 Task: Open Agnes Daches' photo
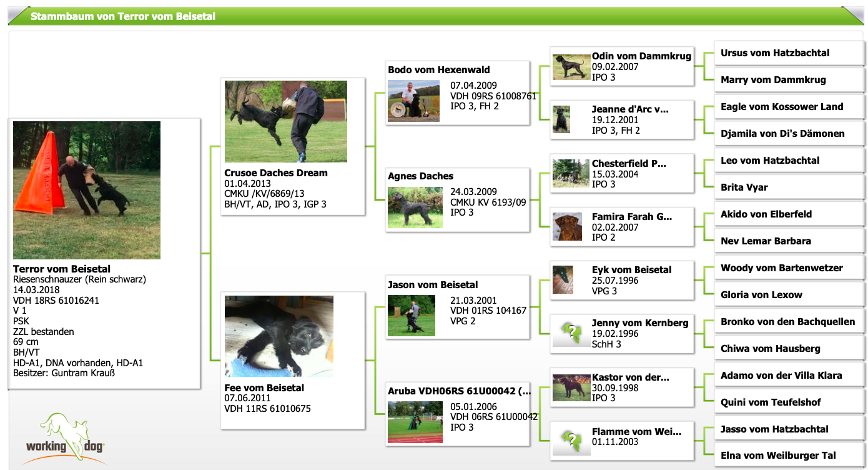click(x=415, y=207)
